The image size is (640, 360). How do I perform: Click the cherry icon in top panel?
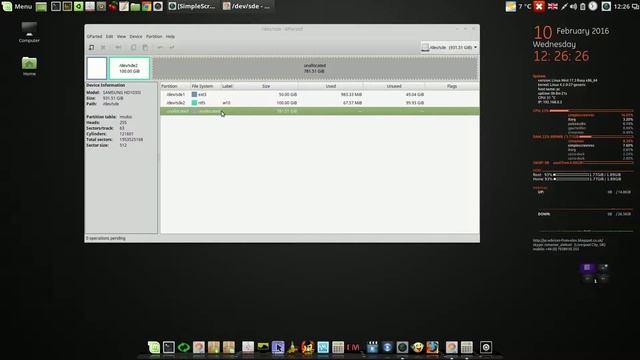click(113, 7)
